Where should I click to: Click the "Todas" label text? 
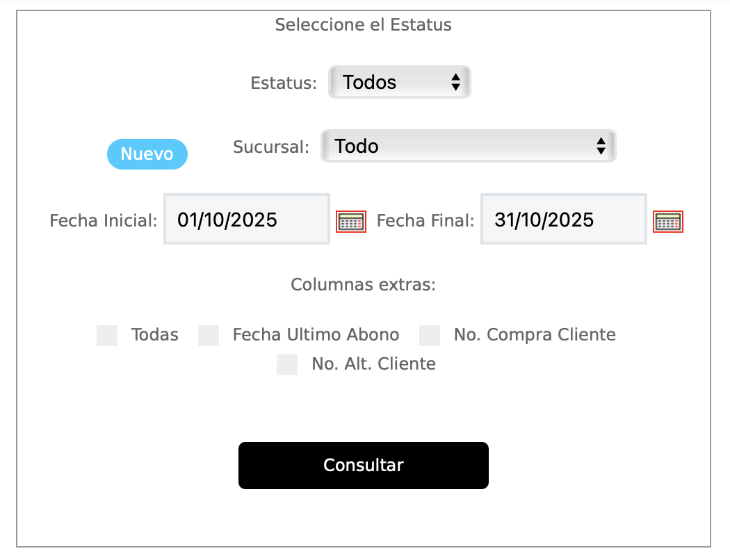pyautogui.click(x=155, y=335)
